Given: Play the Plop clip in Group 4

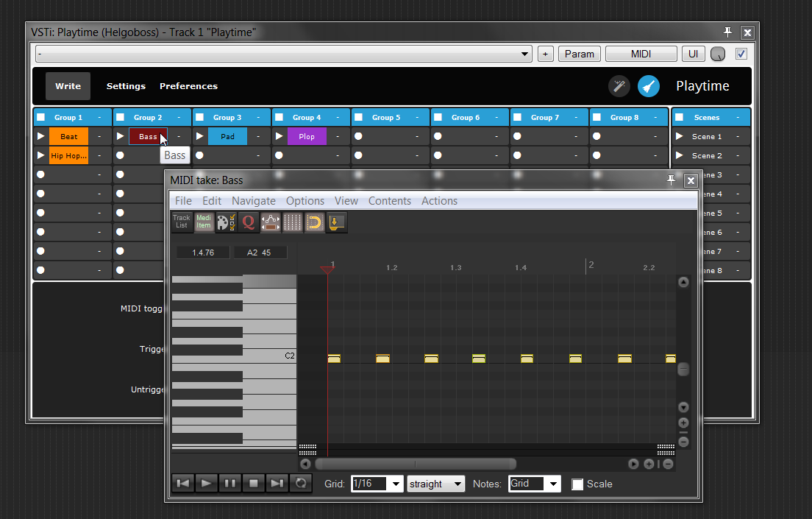Looking at the screenshot, I should click(x=279, y=136).
